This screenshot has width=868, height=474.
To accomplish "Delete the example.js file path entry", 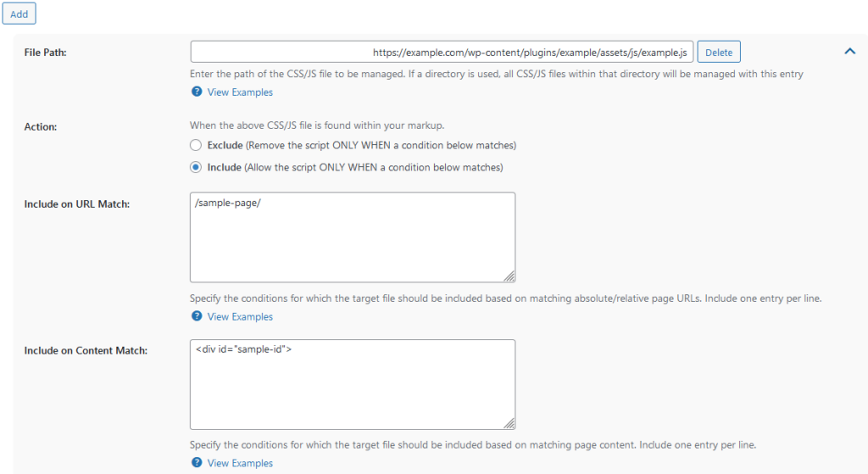I will pos(718,53).
